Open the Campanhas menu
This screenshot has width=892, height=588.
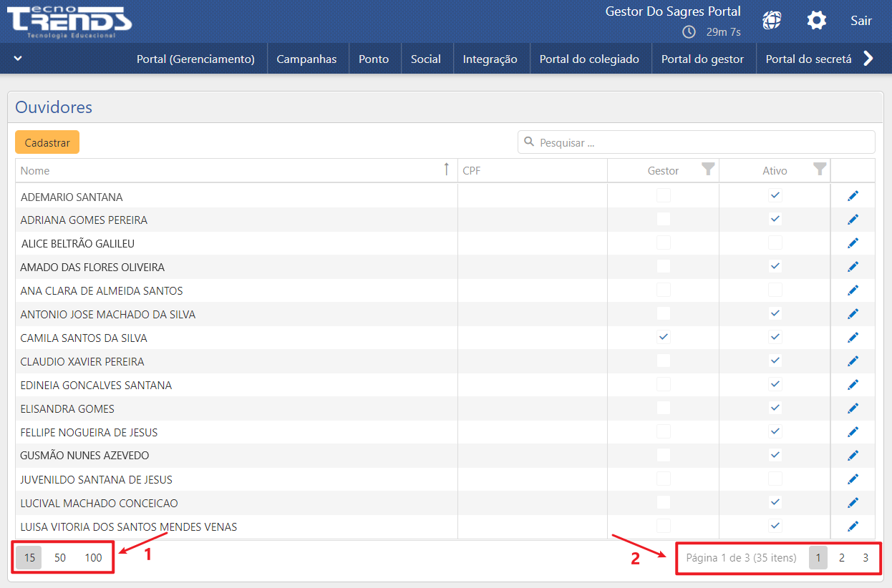(x=306, y=59)
